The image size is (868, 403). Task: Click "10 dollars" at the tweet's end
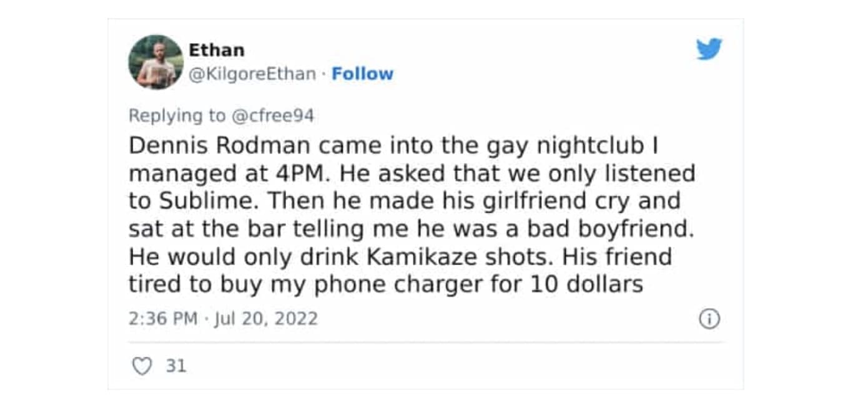[586, 284]
